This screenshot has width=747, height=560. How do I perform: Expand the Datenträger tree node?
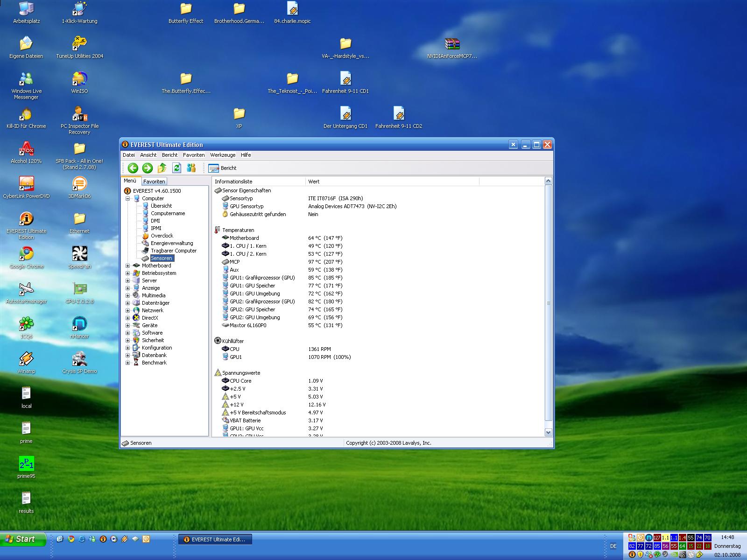127,303
